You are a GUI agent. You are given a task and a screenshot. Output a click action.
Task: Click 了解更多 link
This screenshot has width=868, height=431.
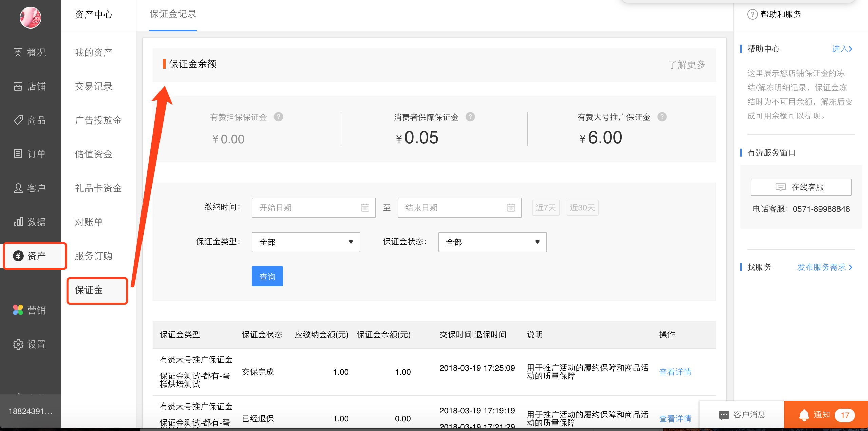[x=687, y=64]
